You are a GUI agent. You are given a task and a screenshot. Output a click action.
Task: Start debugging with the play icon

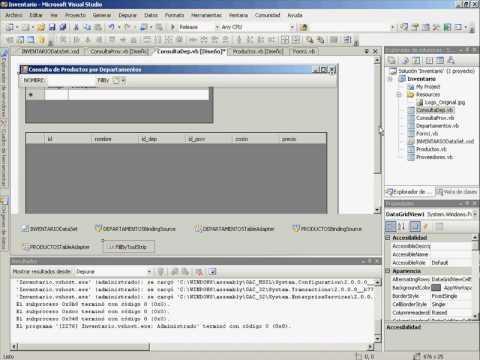point(173,27)
